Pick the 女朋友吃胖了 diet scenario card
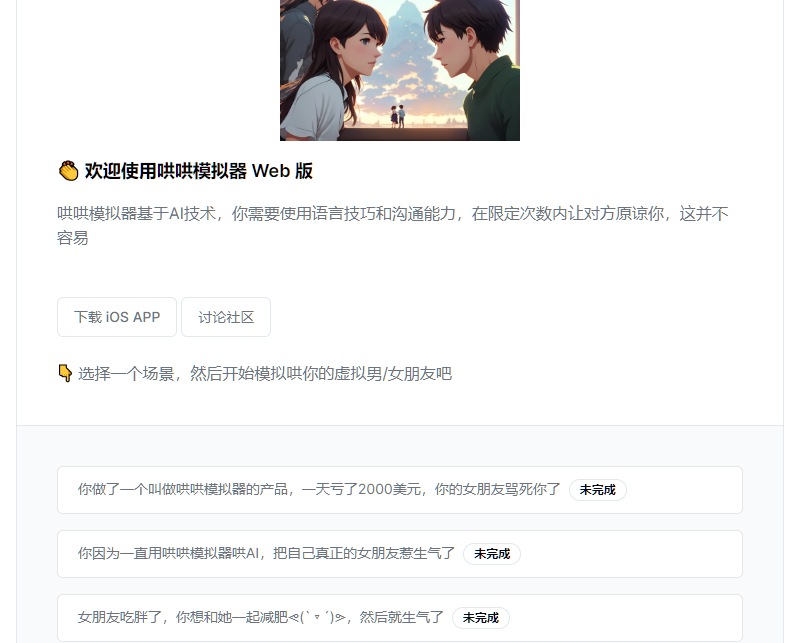This screenshot has width=802, height=643. 399,618
